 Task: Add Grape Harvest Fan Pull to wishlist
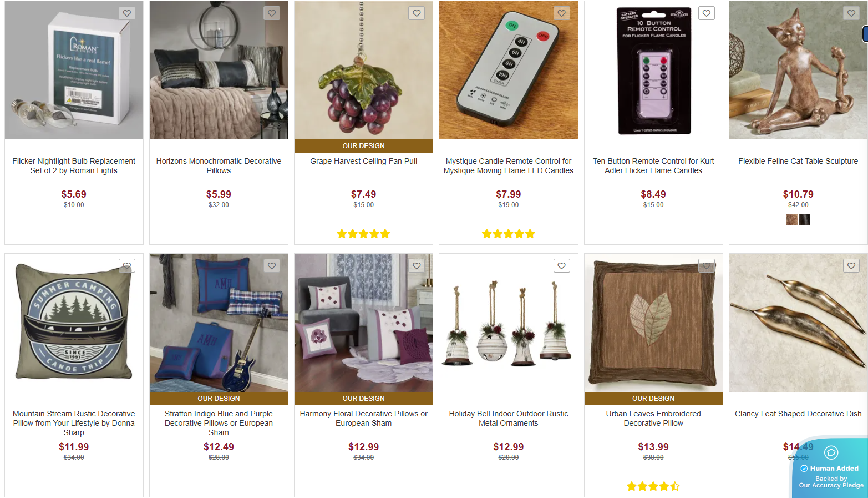[x=417, y=13]
